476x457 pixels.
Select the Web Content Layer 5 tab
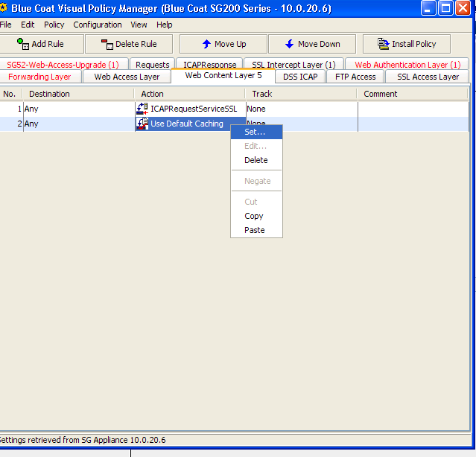(223, 75)
